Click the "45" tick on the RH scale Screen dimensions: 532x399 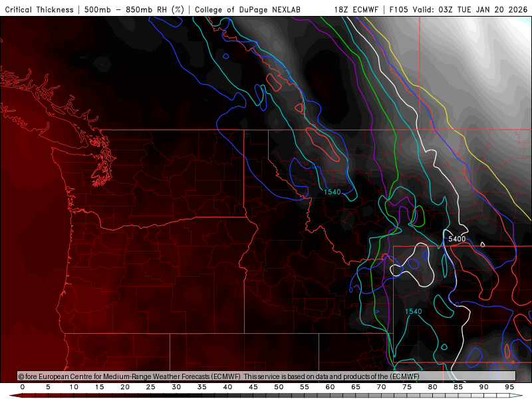pyautogui.click(x=253, y=387)
